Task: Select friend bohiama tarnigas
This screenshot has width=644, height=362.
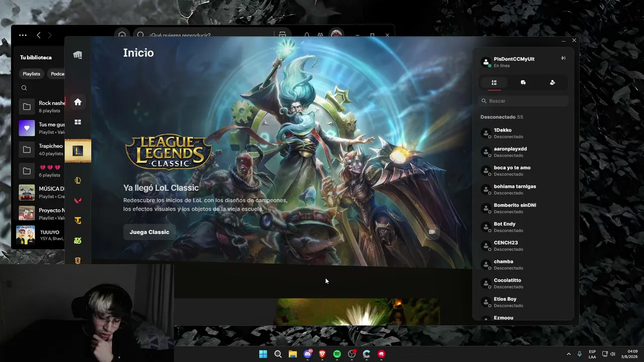Action: 523,190
